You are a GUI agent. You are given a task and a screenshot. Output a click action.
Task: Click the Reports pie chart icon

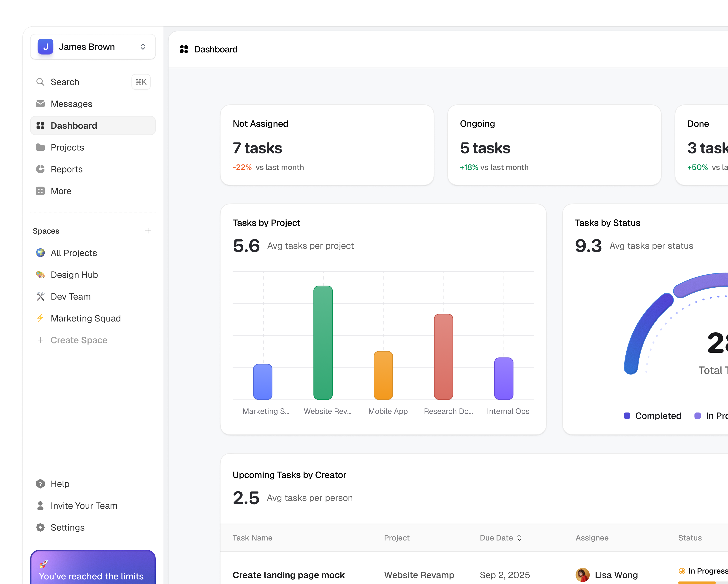tap(40, 169)
